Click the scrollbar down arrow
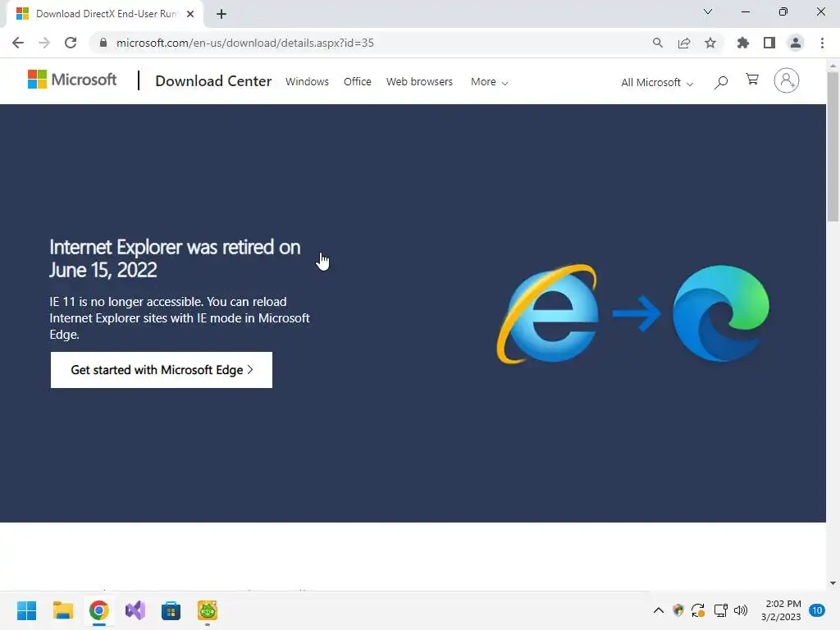The height and width of the screenshot is (630, 840). point(833,583)
